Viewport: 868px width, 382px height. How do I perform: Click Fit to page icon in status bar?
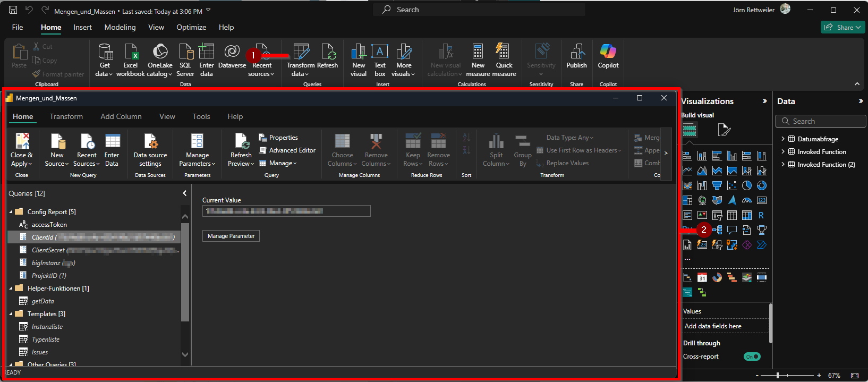coord(855,376)
